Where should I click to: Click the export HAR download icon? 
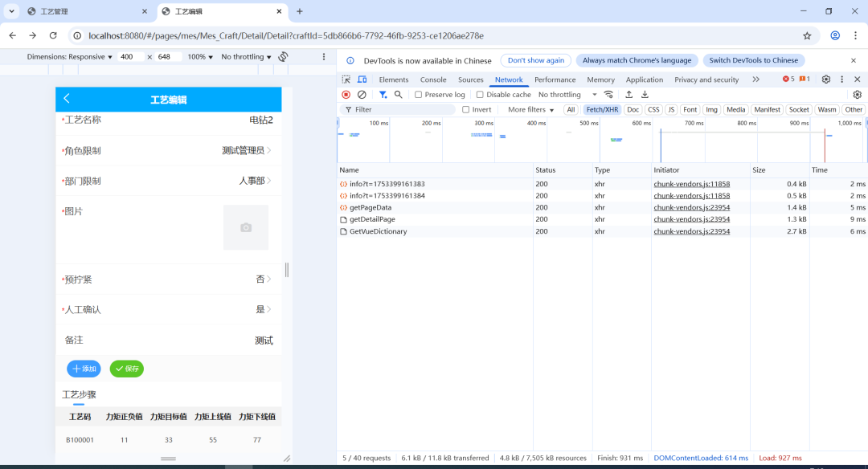[x=645, y=95]
